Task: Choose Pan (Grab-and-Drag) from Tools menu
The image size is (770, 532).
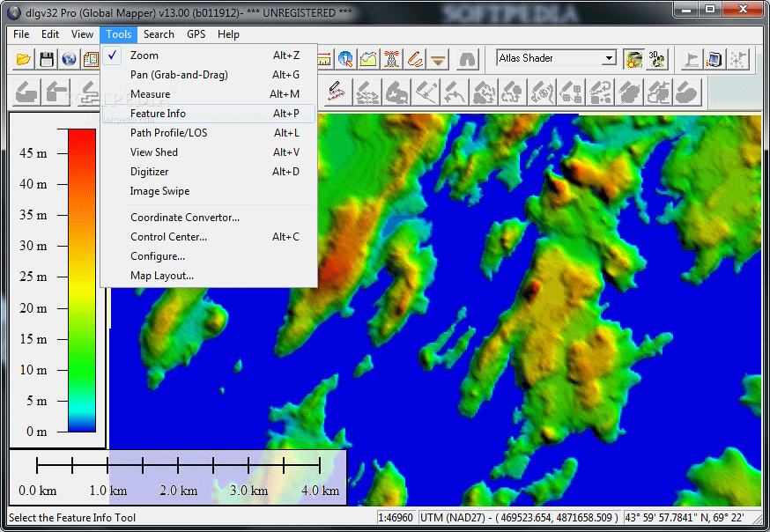Action: (209, 75)
